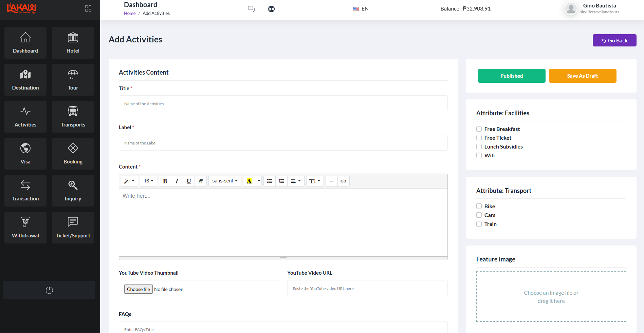Click Save As Draft button
This screenshot has width=644, height=333.
[583, 76]
